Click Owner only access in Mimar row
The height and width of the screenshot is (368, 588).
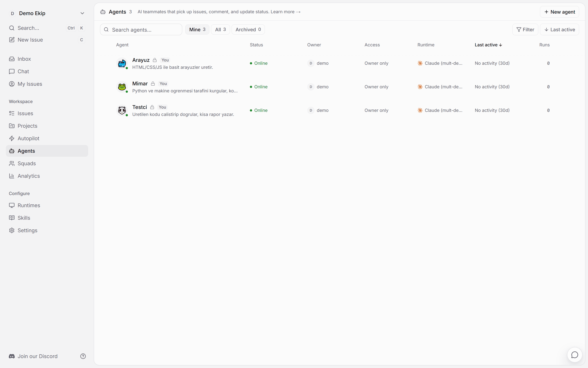pos(376,87)
